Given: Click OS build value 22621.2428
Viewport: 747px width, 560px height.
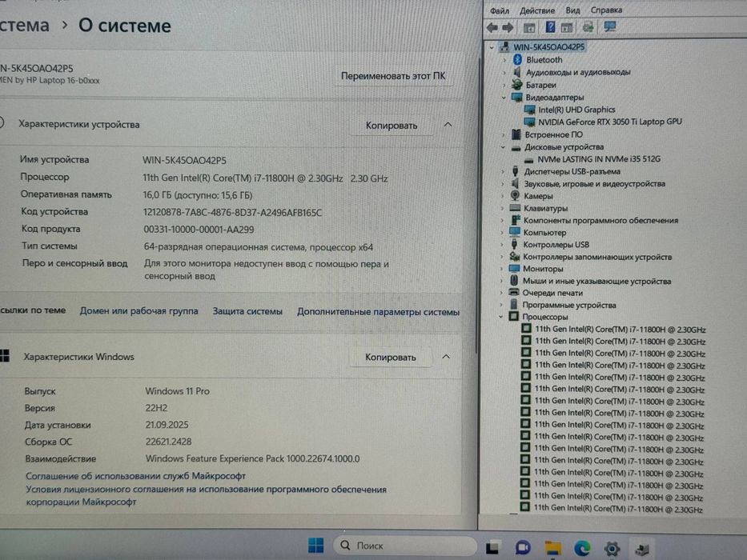Looking at the screenshot, I should coord(168,442).
